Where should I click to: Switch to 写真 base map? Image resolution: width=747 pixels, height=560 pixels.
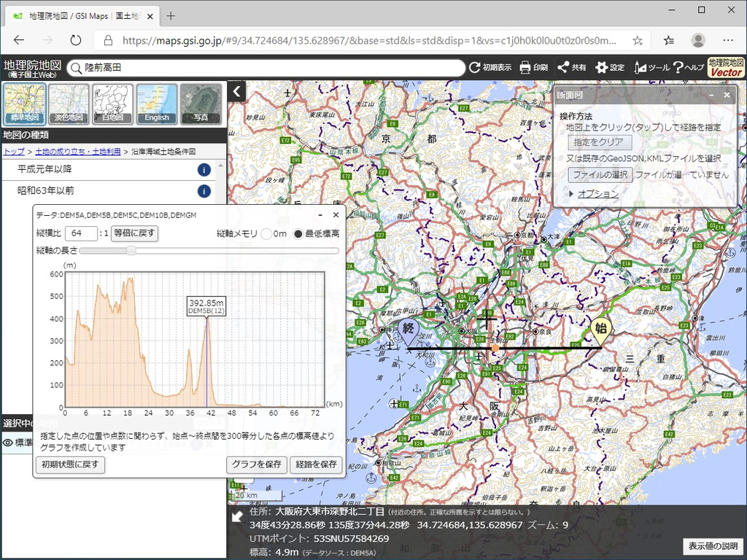click(x=201, y=104)
